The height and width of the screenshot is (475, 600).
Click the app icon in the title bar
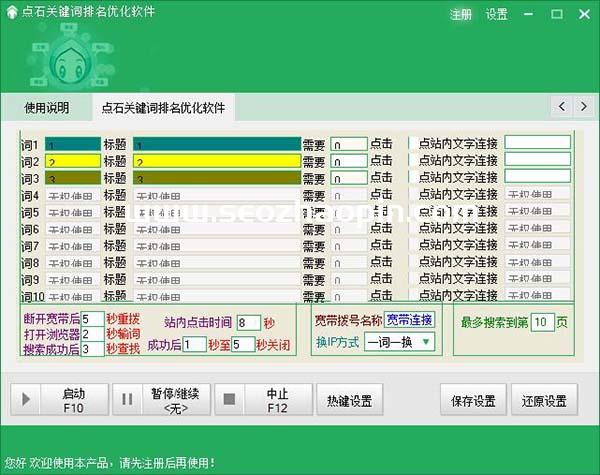pos(12,13)
